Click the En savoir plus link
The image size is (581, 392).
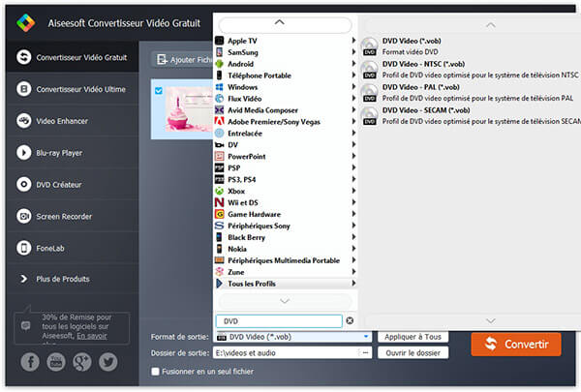[x=92, y=336]
